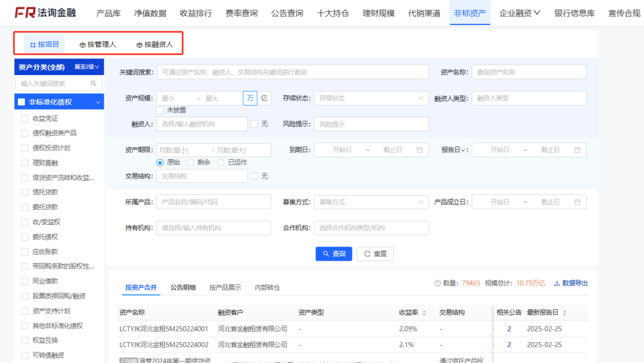Viewport: 644px width, 363px height.
Task: Click the 重置 reset button
Action: click(374, 253)
